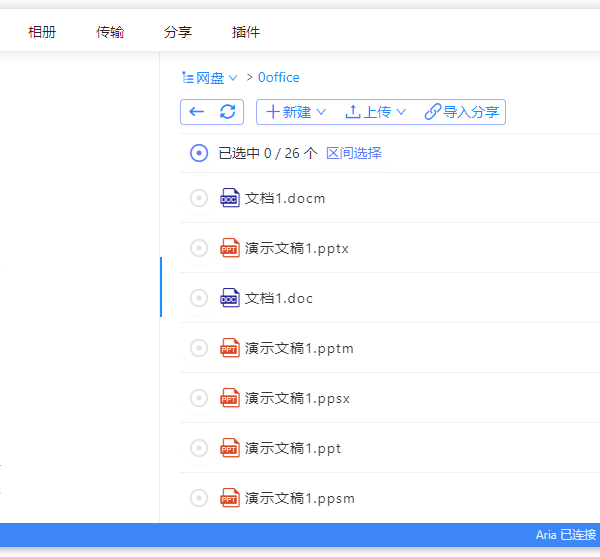Toggle the select-all circle beside 已选中
This screenshot has width=600, height=557.
tap(199, 153)
